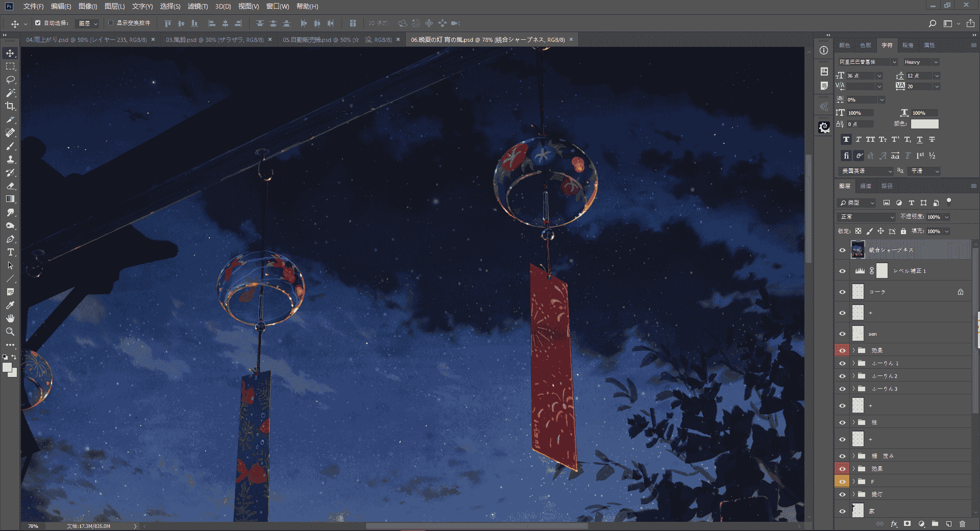Select the Crop tool

pos(10,106)
